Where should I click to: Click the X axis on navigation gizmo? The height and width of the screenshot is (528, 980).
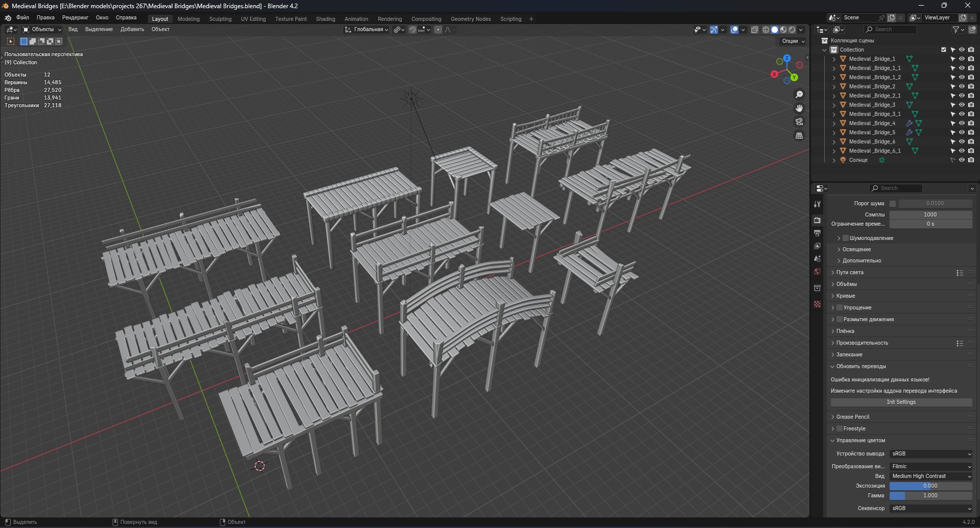pos(774,74)
